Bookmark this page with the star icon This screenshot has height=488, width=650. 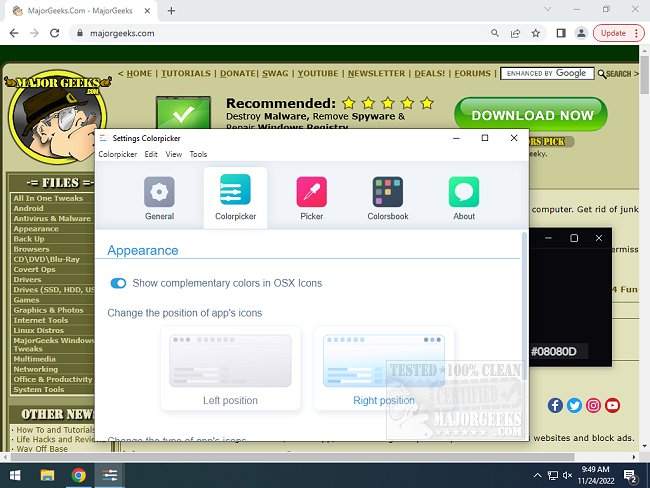tap(536, 33)
